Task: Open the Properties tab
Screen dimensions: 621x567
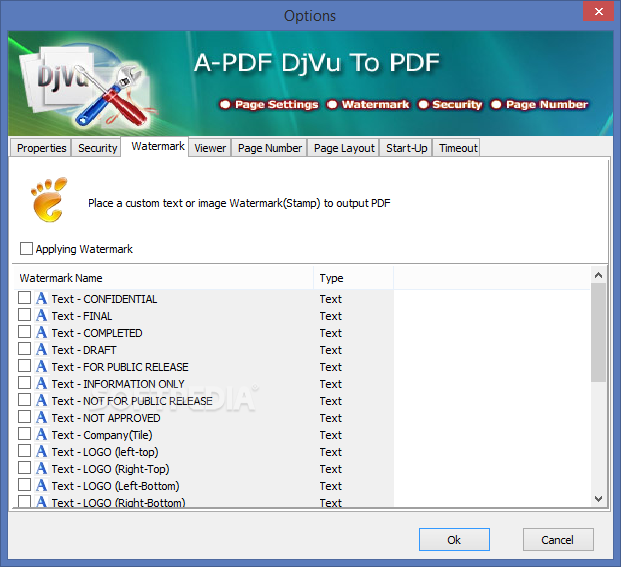Action: pyautogui.click(x=41, y=148)
